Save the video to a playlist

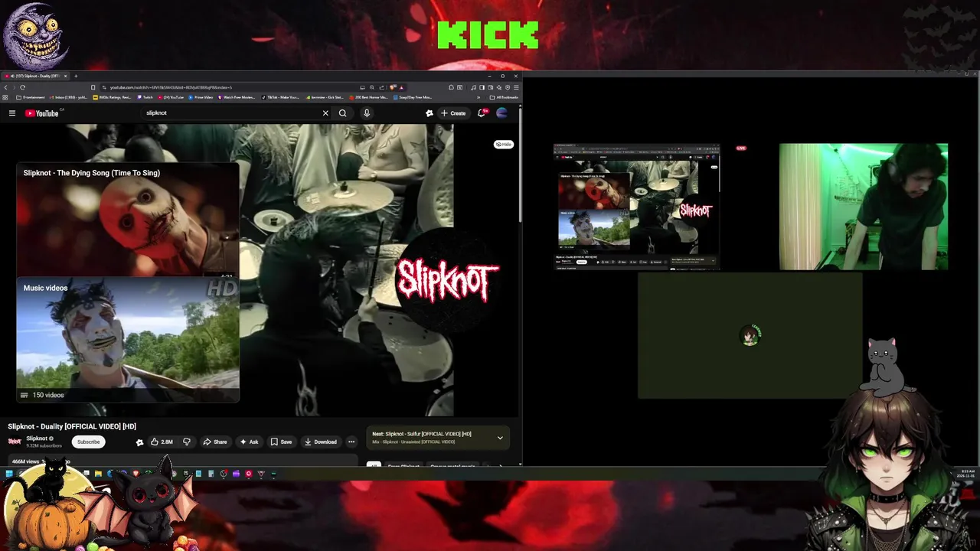[x=281, y=442]
